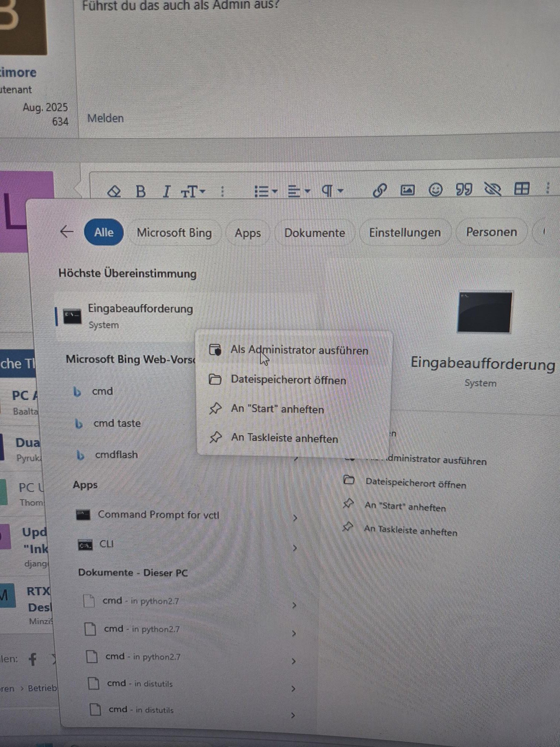Screen dimensions: 560x747
Task: Switch to the Apps search filter
Action: (x=248, y=233)
